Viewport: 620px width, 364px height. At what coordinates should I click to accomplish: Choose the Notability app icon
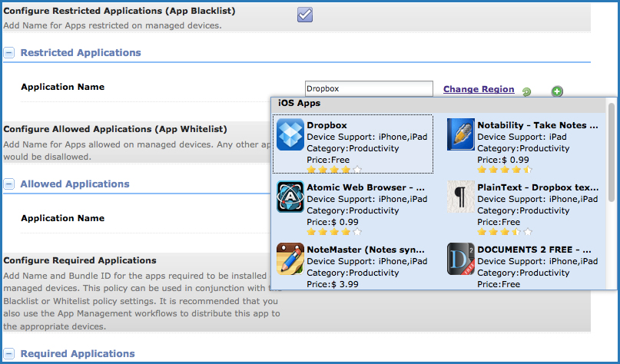(x=461, y=134)
